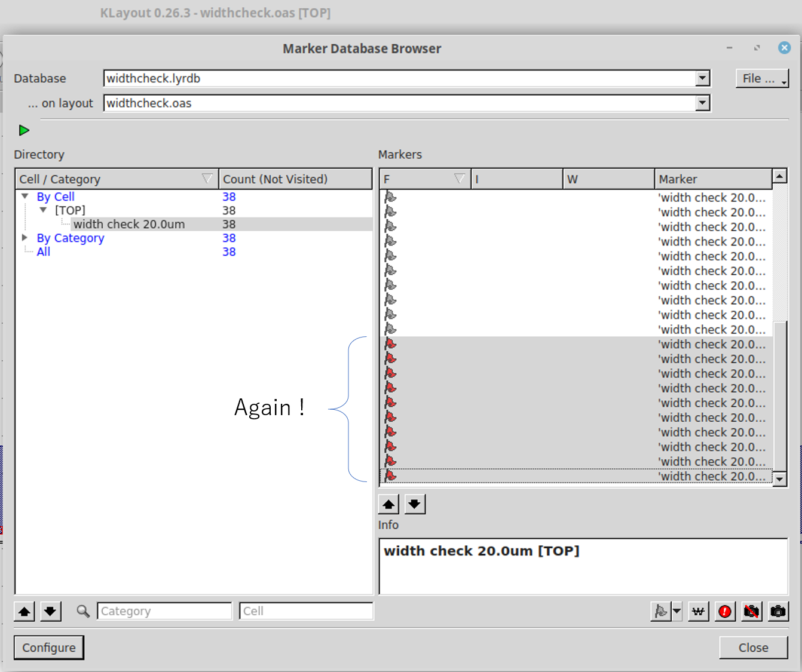Open the Database dropdown showing widthcheck.lyrdb
The height and width of the screenshot is (672, 802).
(x=702, y=78)
